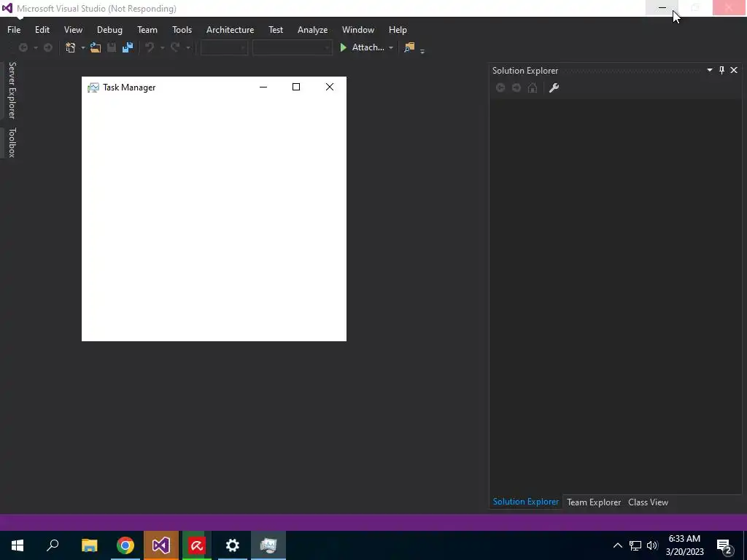Screen dimensions: 747x560
Task: Open the Help menu
Action: coord(398,29)
